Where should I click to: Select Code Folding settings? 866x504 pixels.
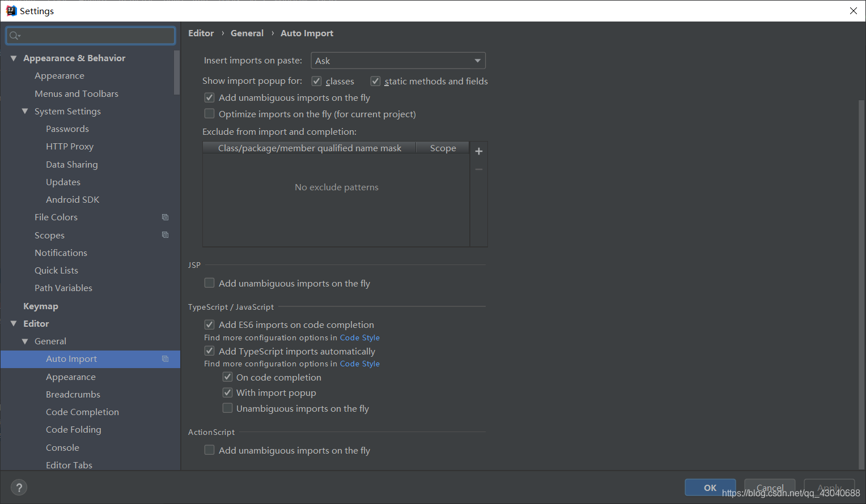pyautogui.click(x=74, y=429)
